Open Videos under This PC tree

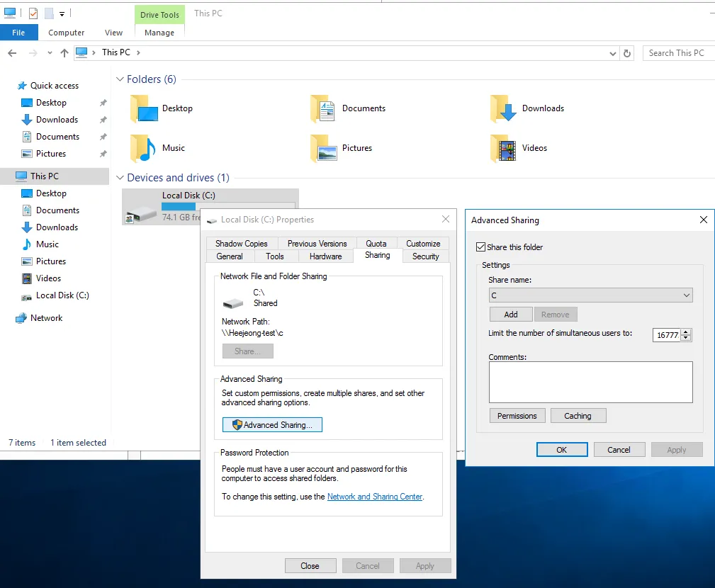48,278
